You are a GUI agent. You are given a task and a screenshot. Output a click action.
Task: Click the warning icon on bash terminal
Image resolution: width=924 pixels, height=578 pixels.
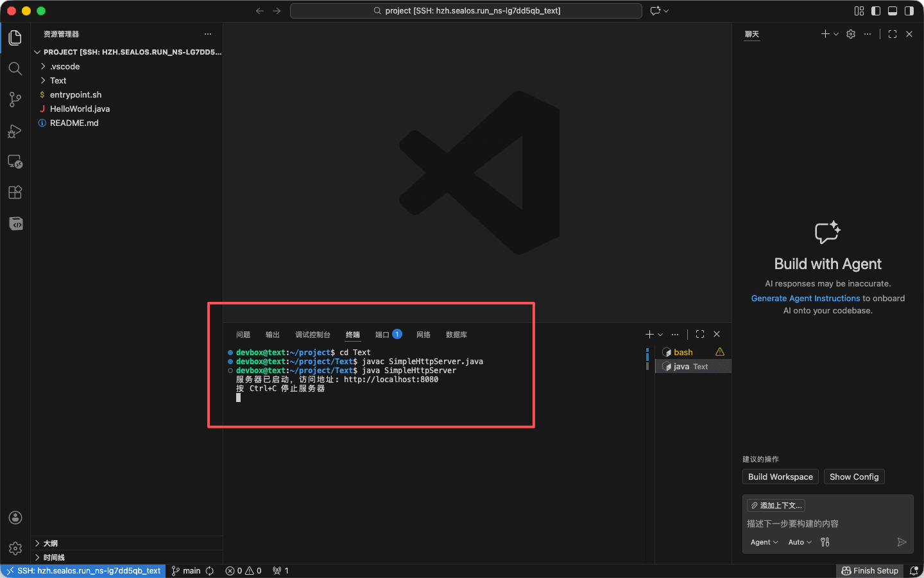pos(720,352)
